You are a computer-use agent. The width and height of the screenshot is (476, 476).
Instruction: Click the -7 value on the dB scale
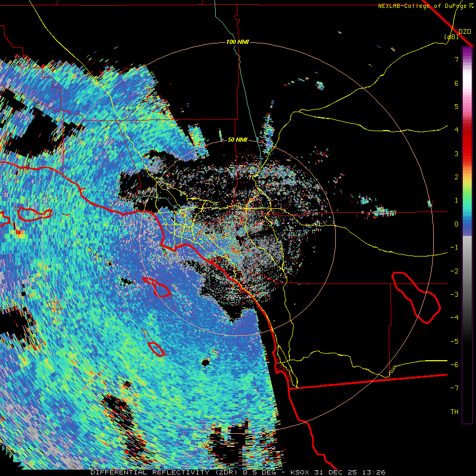(454, 388)
